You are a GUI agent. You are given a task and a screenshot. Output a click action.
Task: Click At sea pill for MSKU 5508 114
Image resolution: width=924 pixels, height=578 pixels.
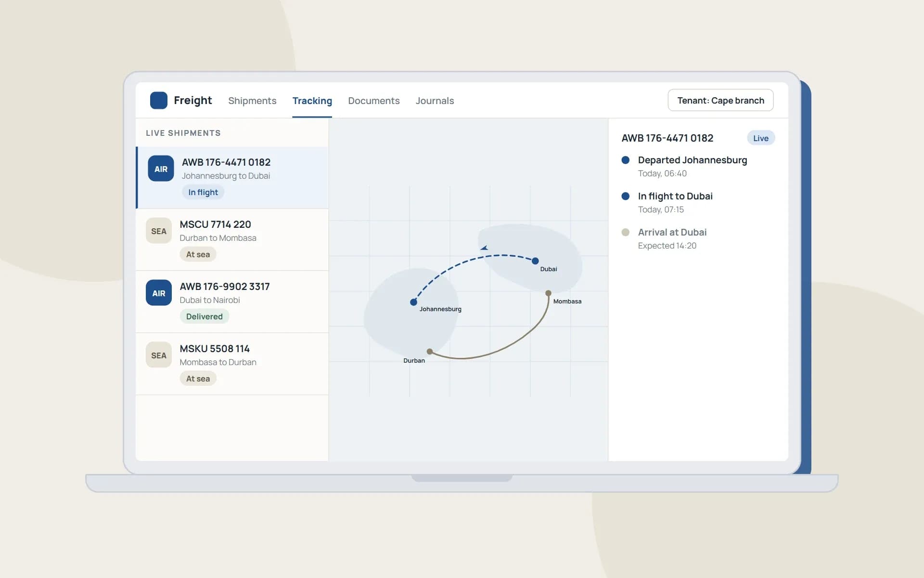(198, 379)
